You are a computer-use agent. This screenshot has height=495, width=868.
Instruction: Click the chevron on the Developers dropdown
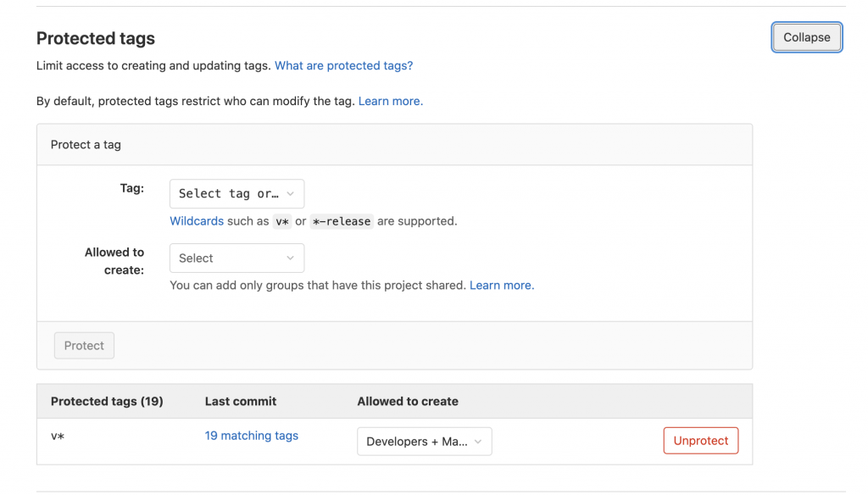[x=479, y=441]
